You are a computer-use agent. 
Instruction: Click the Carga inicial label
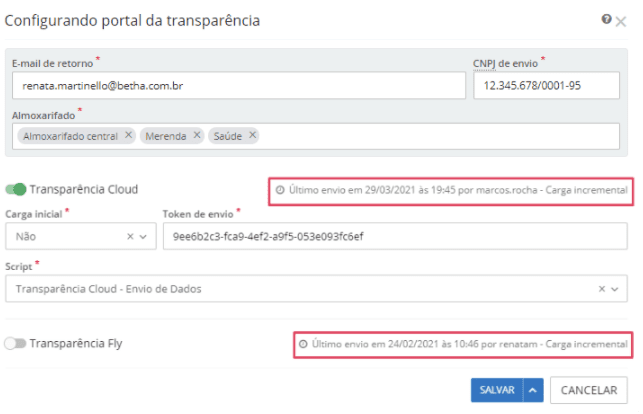(34, 214)
